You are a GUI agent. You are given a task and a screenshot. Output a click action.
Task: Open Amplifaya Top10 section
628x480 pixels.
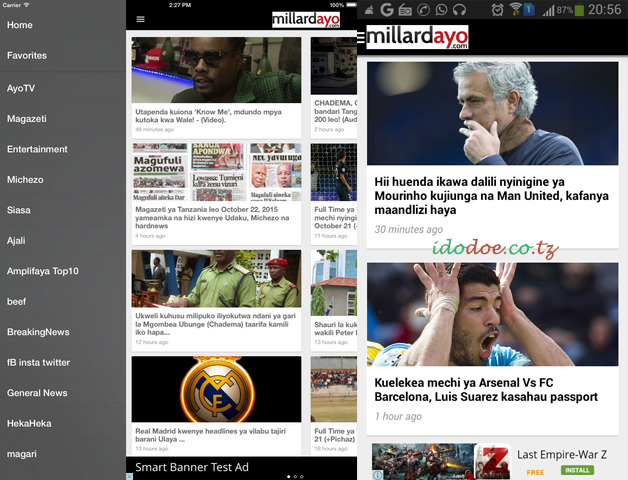(62, 271)
